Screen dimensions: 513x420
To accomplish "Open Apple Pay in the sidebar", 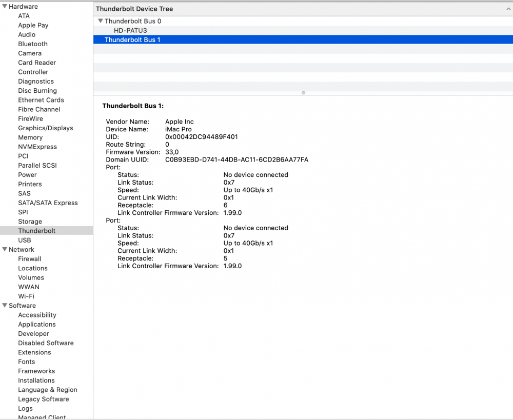I will click(x=33, y=25).
